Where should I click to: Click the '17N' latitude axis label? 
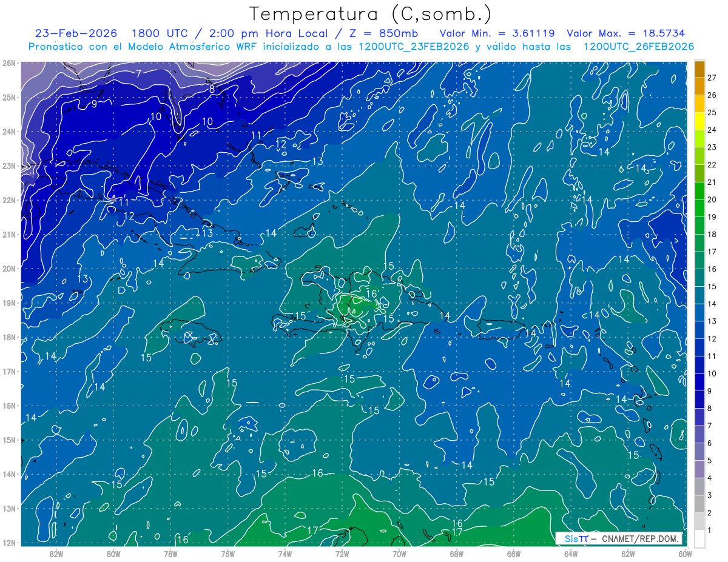pyautogui.click(x=9, y=371)
